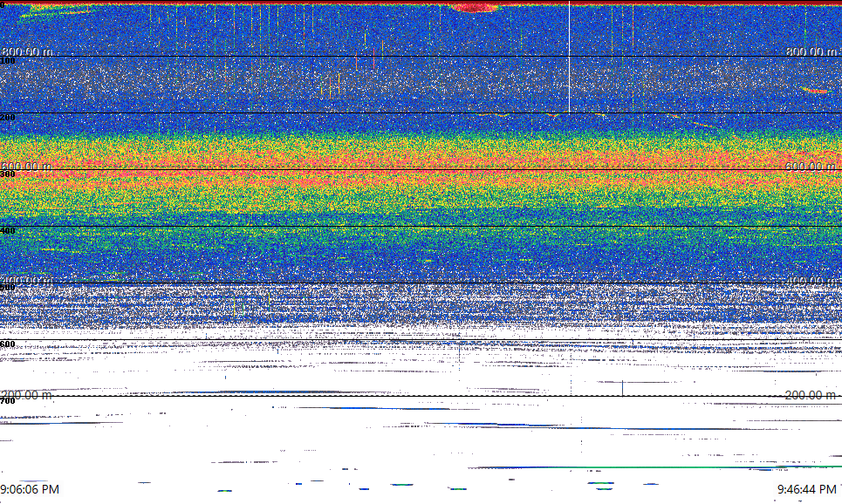The width and height of the screenshot is (842, 504).
Task: Click the 600.00 m range label on right side
Action: 811,167
